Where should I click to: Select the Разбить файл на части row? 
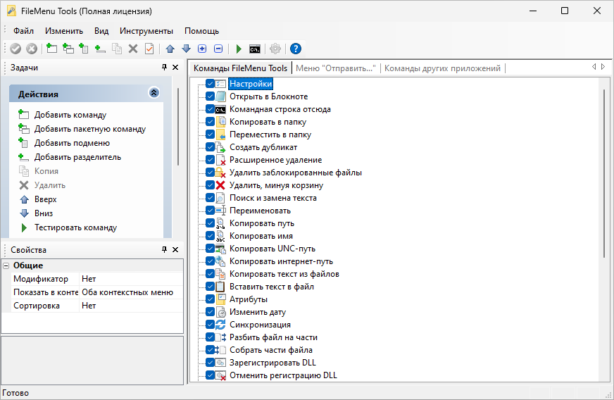(273, 337)
